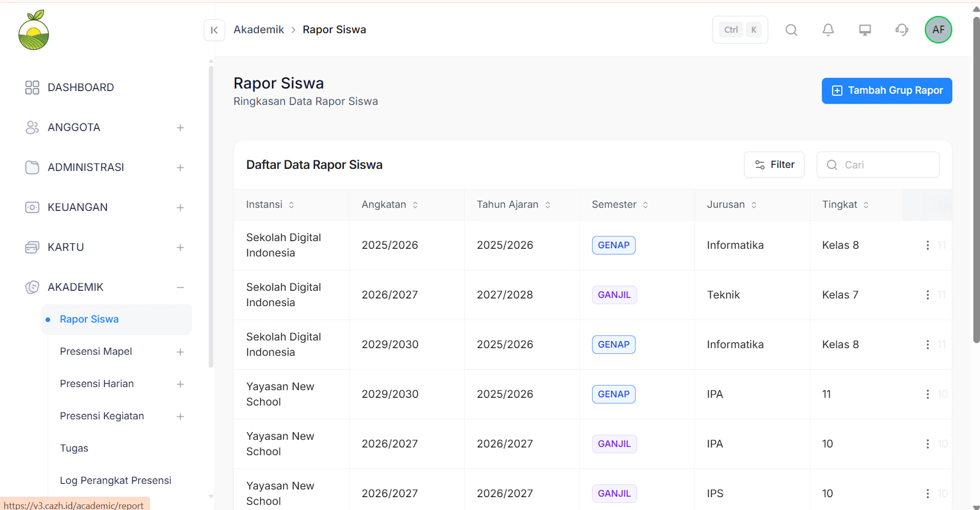
Task: Expand the Administrasi menu plus
Action: (180, 168)
